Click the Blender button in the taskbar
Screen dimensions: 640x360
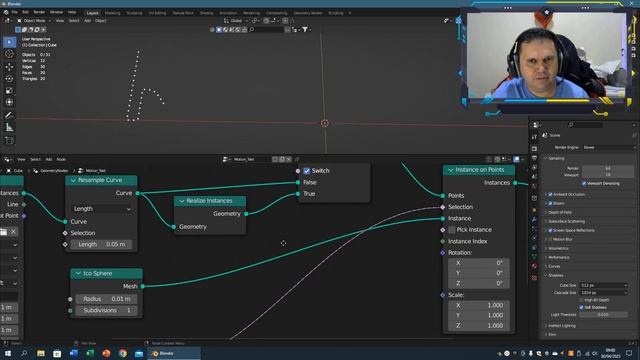click(x=173, y=353)
